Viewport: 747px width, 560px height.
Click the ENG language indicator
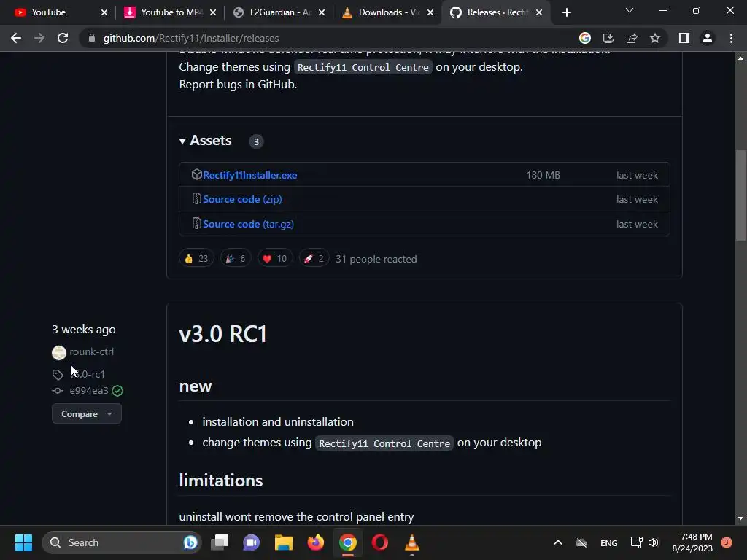609,542
